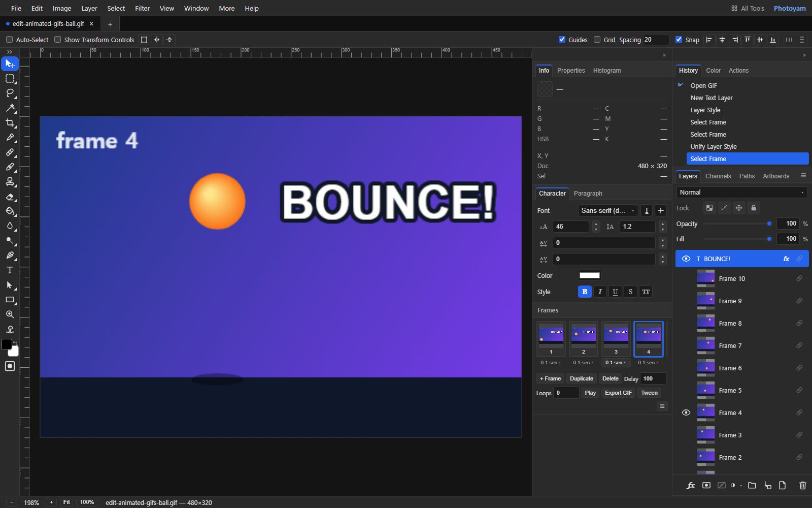812x508 pixels.
Task: Select the Rectangular Marquee tool
Action: click(x=10, y=78)
